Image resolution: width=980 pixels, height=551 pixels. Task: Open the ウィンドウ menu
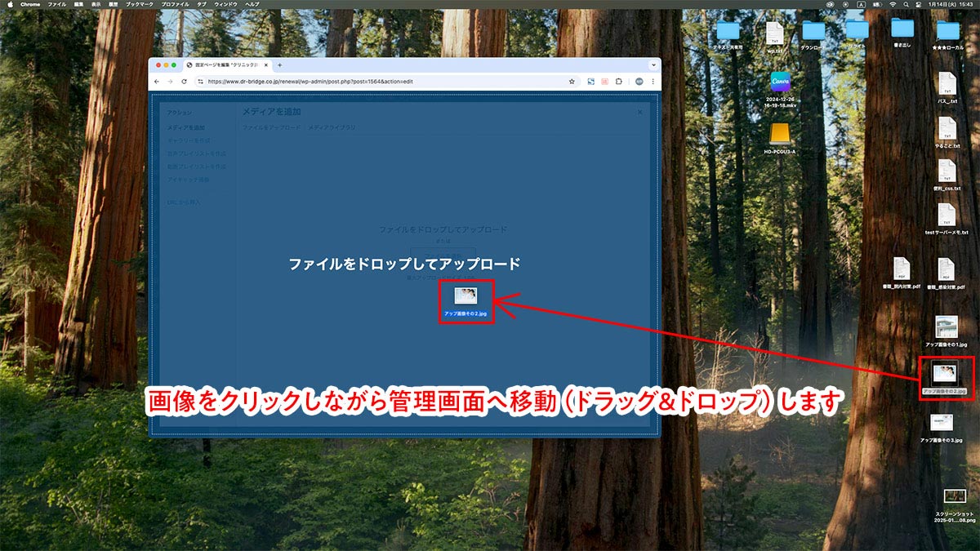point(226,4)
